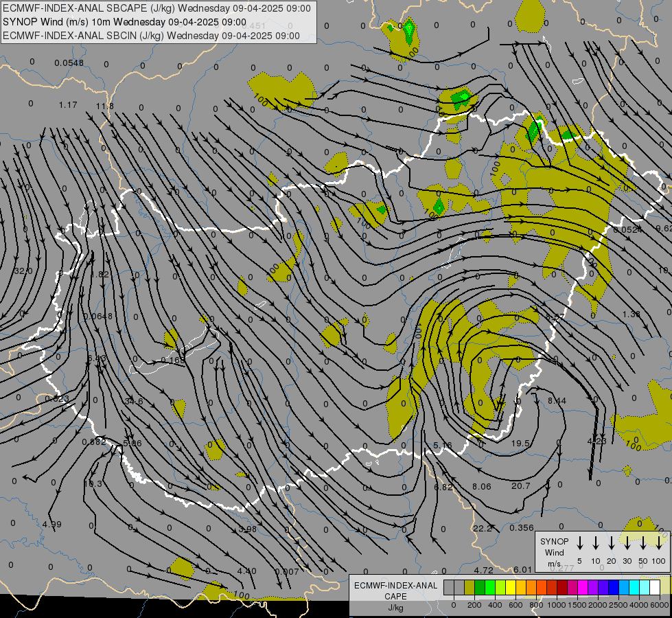Click the 'SYNOP' label in wind legend

554,541
